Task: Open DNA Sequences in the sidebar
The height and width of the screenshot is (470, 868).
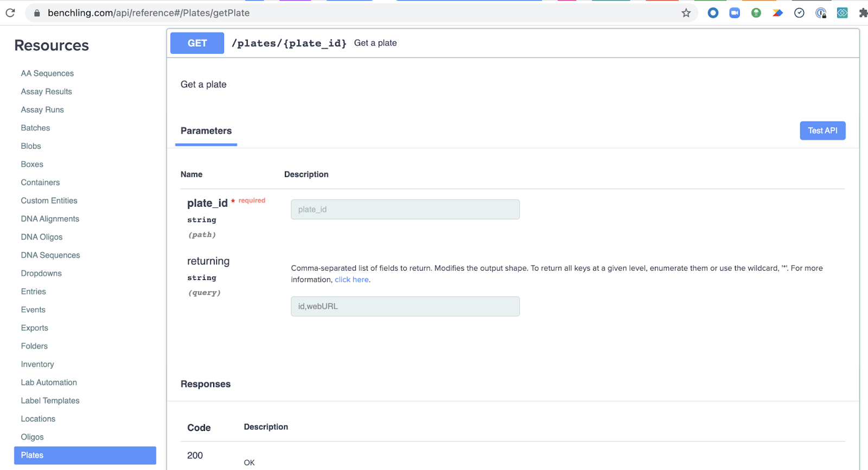Action: (50, 255)
